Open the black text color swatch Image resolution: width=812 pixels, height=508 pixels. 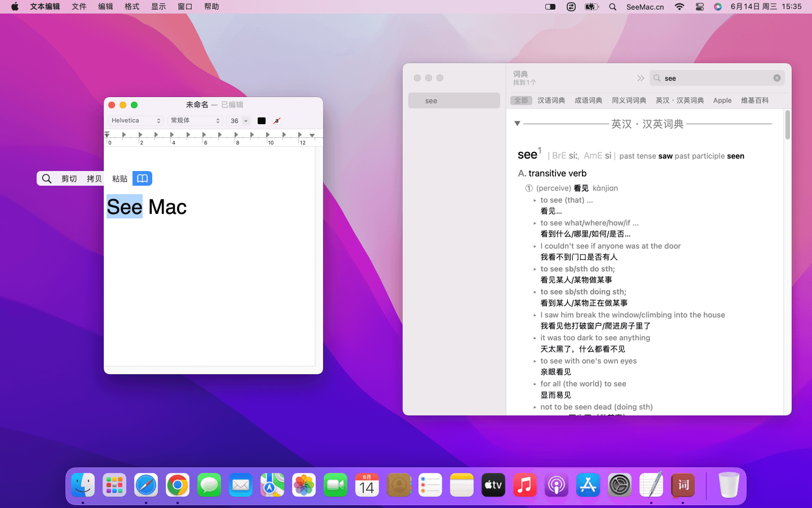coord(262,121)
